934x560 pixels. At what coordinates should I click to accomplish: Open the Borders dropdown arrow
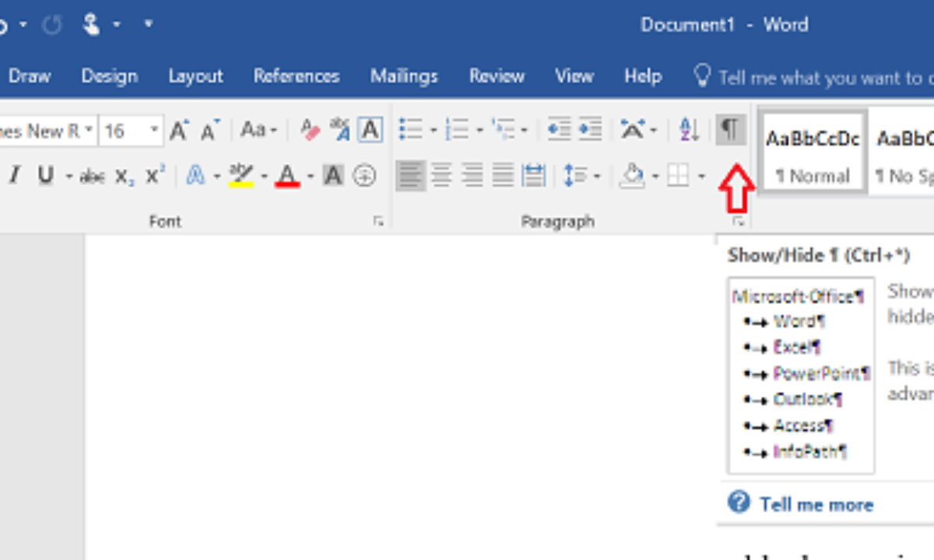[701, 177]
